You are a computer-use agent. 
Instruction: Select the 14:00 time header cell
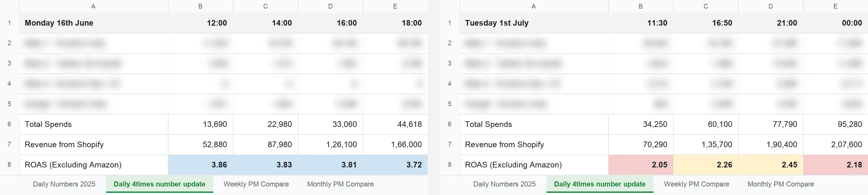[265, 23]
